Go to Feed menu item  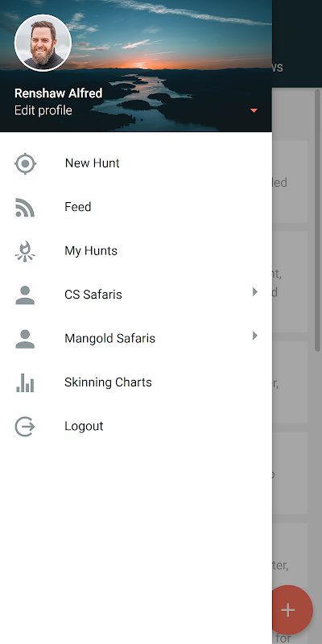[x=77, y=207]
